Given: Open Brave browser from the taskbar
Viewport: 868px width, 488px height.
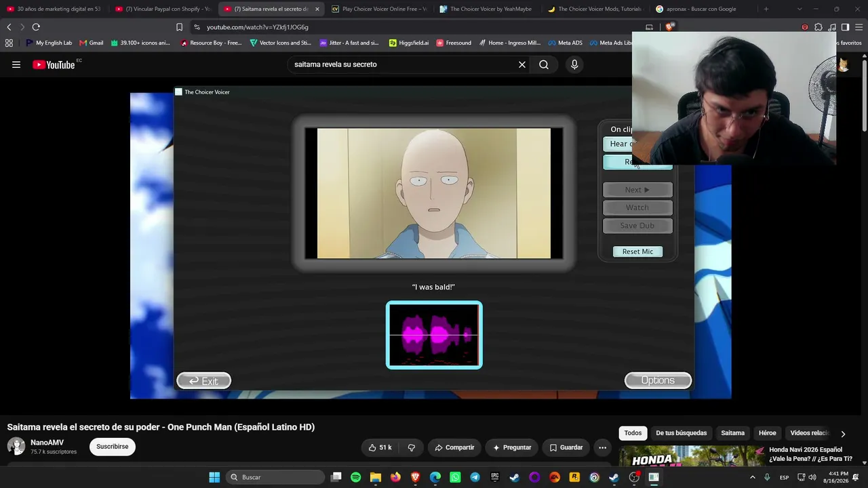Looking at the screenshot, I should 415,477.
